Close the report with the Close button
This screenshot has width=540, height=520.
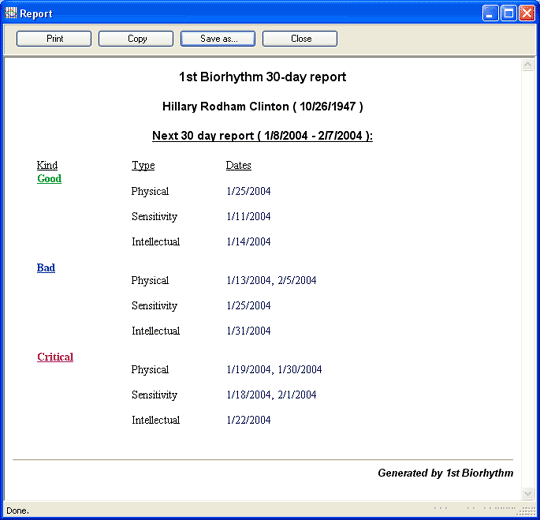pyautogui.click(x=300, y=39)
